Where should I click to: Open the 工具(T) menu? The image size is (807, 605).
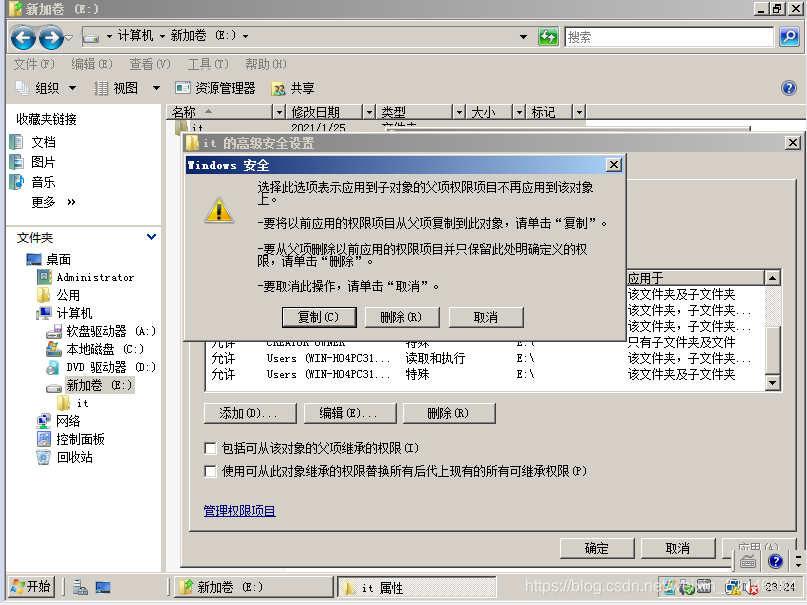click(208, 64)
